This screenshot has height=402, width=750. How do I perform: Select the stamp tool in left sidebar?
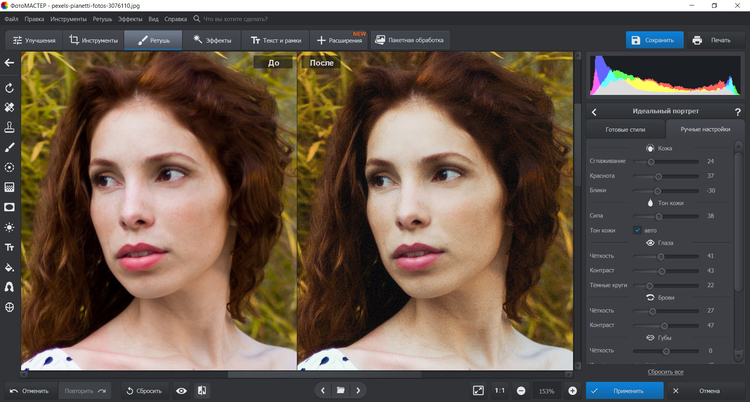[9, 127]
